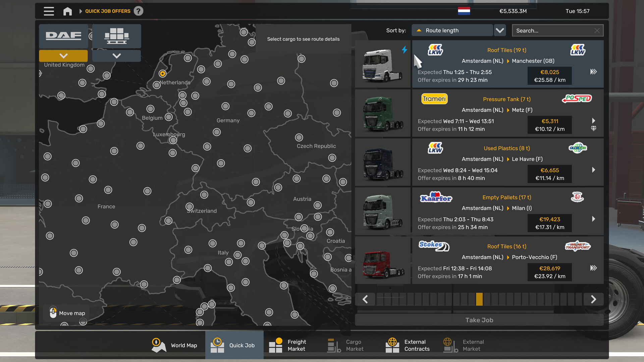Click the next page arrow

click(593, 299)
